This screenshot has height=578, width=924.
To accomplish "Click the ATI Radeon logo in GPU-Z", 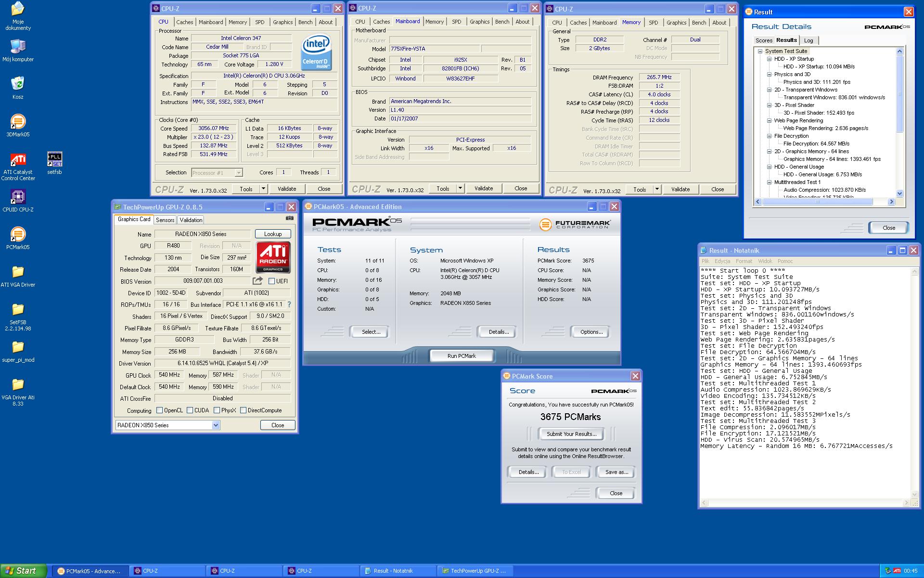I will (x=273, y=257).
